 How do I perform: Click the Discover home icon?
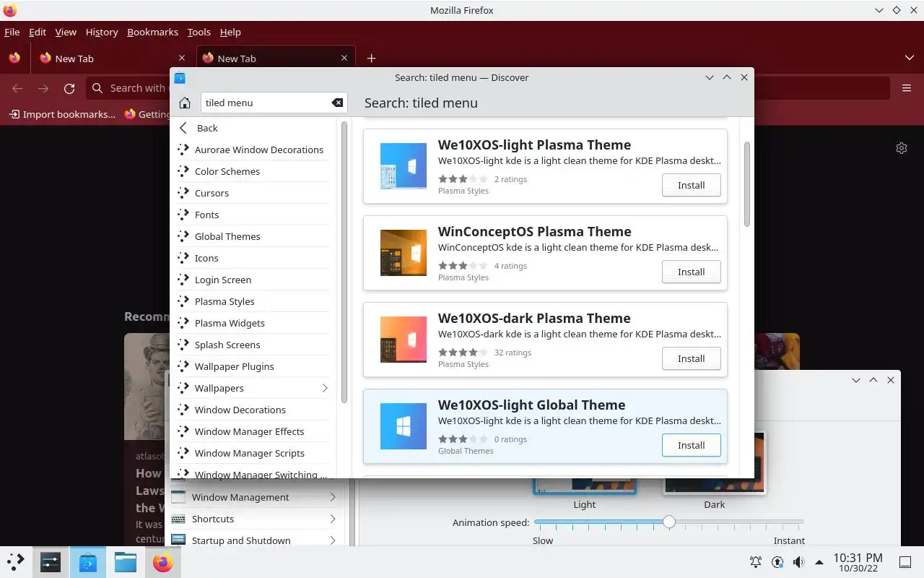click(x=185, y=103)
